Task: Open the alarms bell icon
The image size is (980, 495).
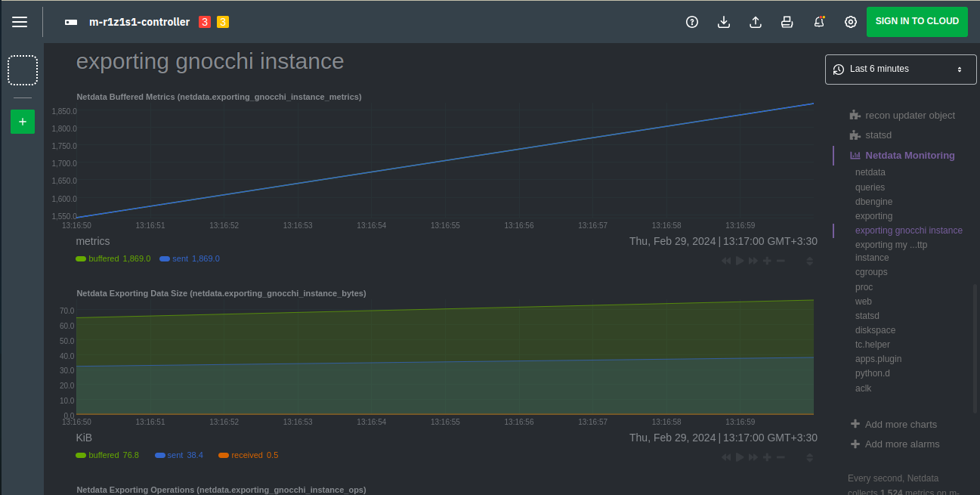Action: (x=819, y=22)
